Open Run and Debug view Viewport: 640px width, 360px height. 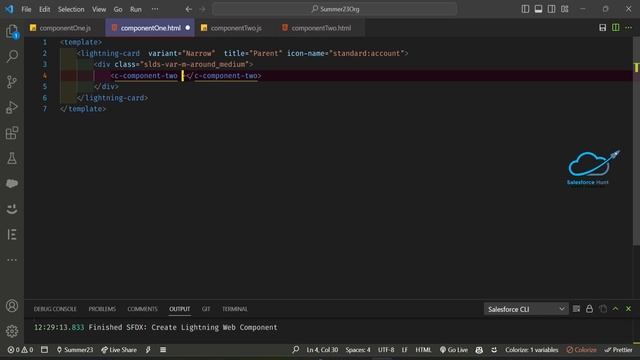point(12,107)
